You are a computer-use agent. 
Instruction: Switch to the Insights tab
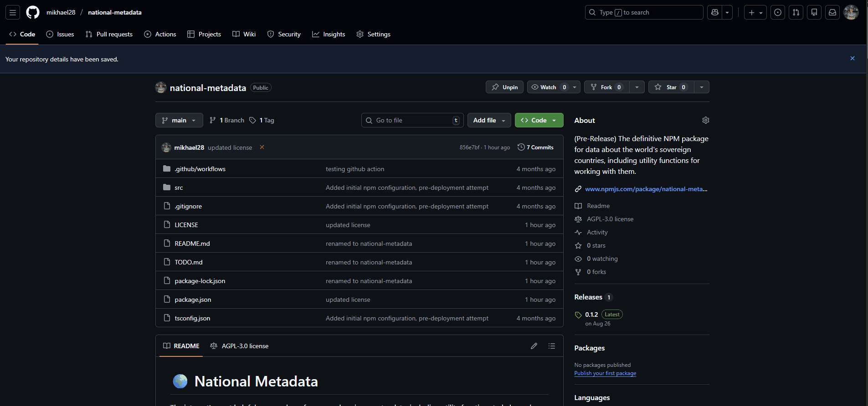click(x=329, y=34)
